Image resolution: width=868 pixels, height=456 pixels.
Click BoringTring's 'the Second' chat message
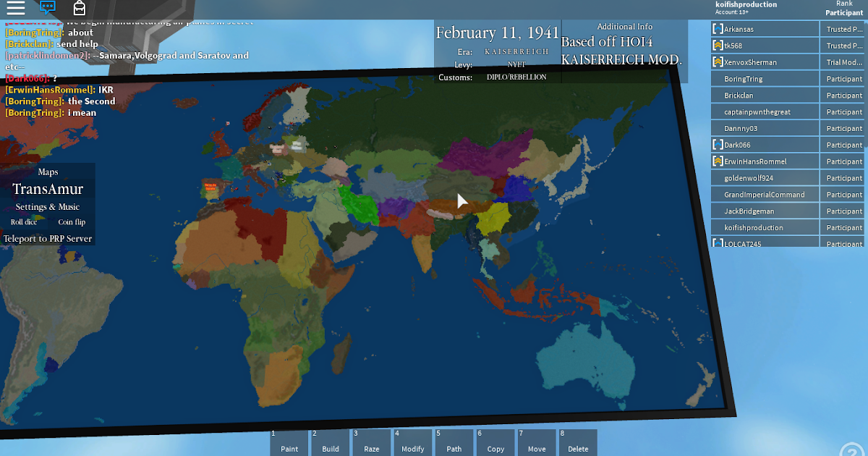click(x=60, y=101)
